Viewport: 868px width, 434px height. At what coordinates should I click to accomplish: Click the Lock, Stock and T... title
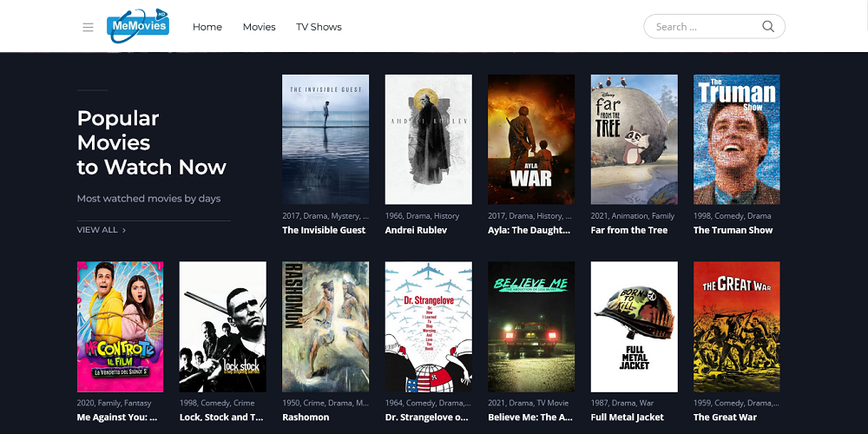click(221, 418)
